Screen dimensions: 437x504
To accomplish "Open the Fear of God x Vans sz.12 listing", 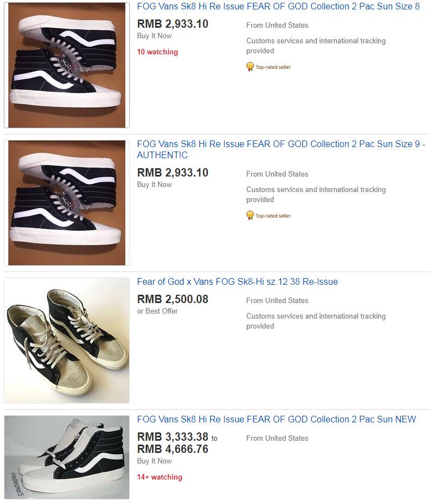I will pyautogui.click(x=237, y=281).
